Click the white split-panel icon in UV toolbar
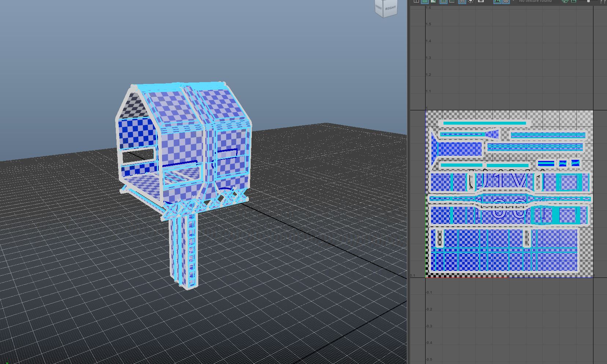Viewport: 607px width, 364px height. (x=416, y=1)
